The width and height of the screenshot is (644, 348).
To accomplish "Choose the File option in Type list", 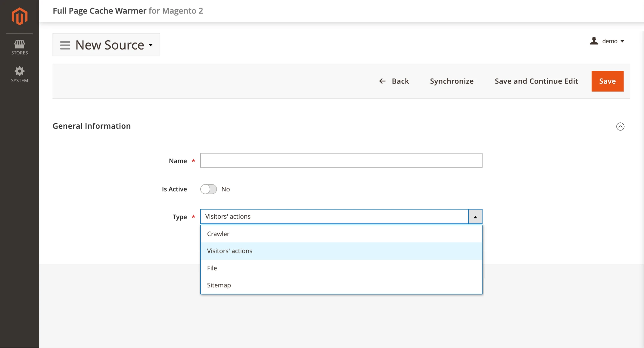I will [212, 268].
